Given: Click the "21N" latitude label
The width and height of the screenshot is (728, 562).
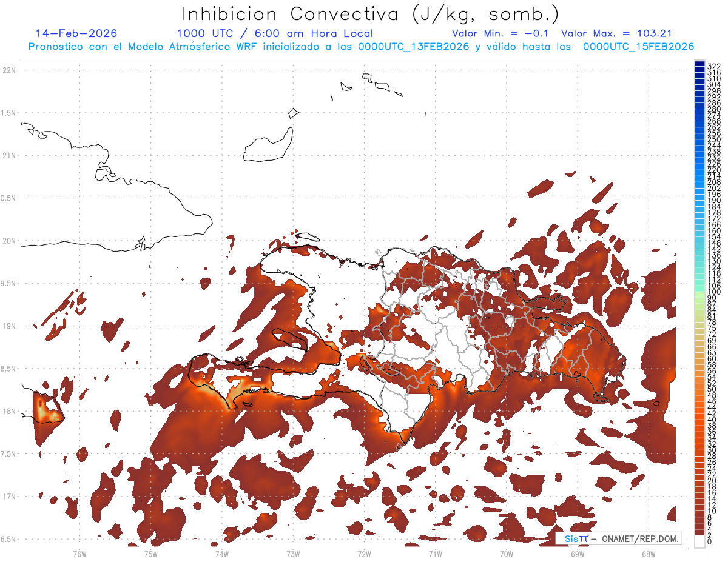Looking at the screenshot, I should [x=8, y=156].
